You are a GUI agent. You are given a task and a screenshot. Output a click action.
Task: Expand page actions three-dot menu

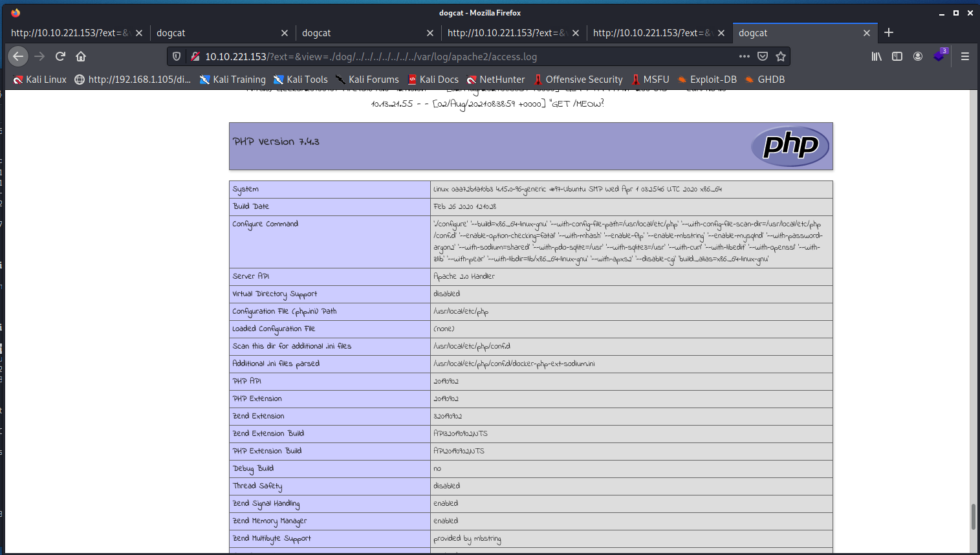pyautogui.click(x=745, y=56)
